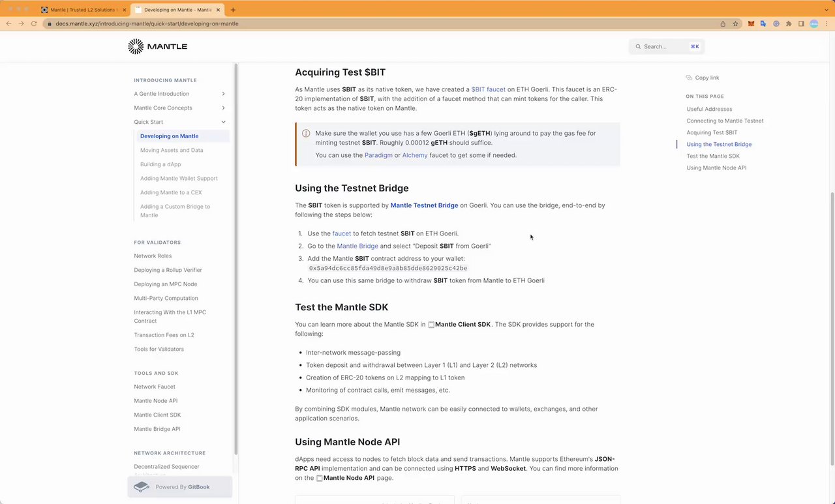Screen dimensions: 835x504
Task: Jump to Connecting to Mantle Testnet
Action: pyautogui.click(x=725, y=121)
